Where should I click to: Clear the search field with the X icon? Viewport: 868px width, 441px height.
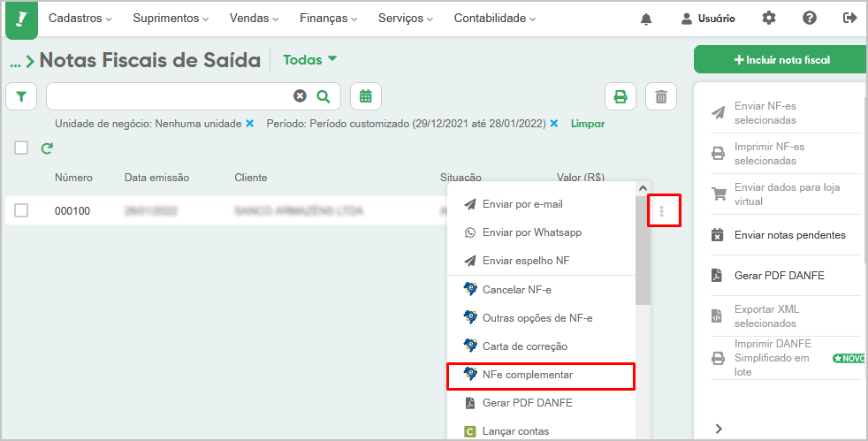(x=300, y=96)
